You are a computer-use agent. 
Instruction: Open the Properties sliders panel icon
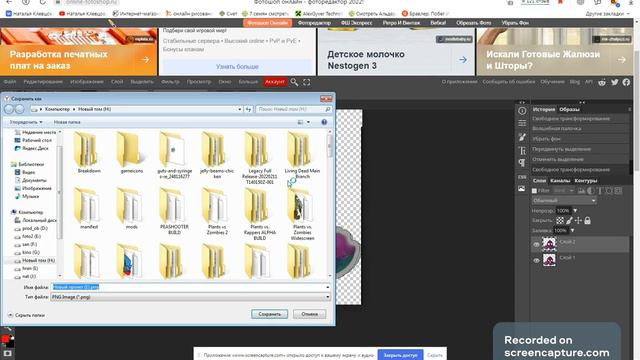[522, 123]
